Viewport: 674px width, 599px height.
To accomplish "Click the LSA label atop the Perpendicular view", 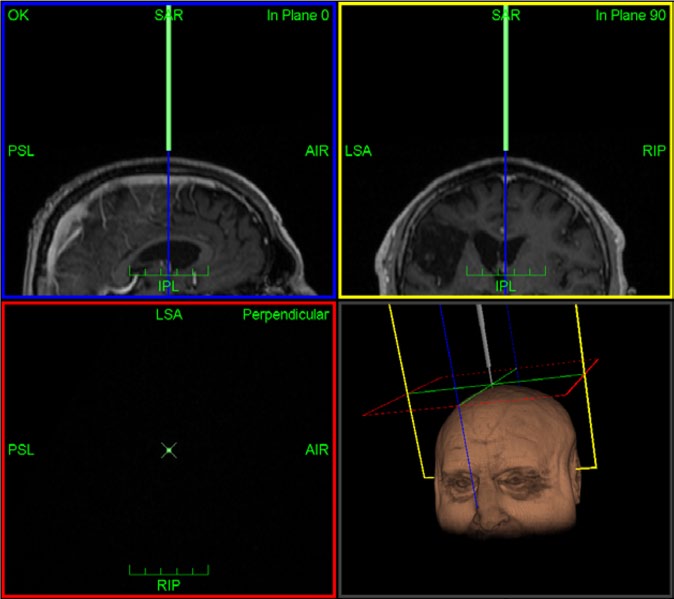I will click(169, 315).
